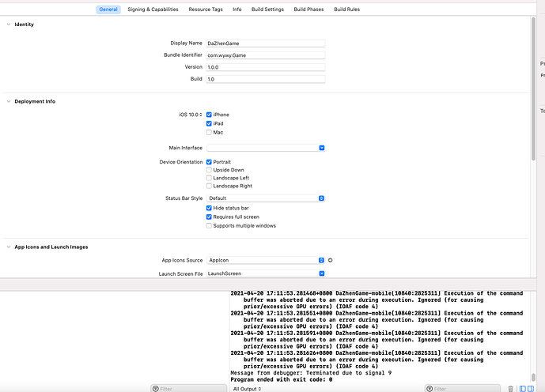Toggle the Portrait orientation checkbox
This screenshot has width=545, height=392.
209,162
